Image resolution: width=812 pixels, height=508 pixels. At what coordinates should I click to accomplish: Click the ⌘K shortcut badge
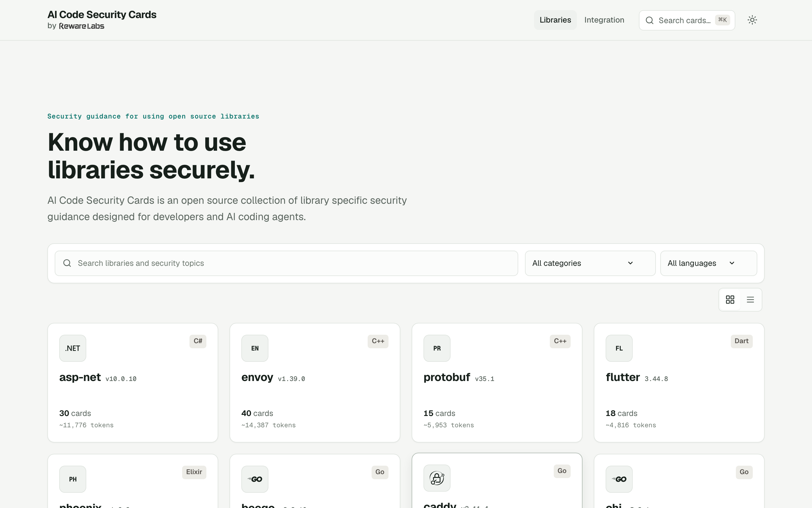(x=722, y=20)
